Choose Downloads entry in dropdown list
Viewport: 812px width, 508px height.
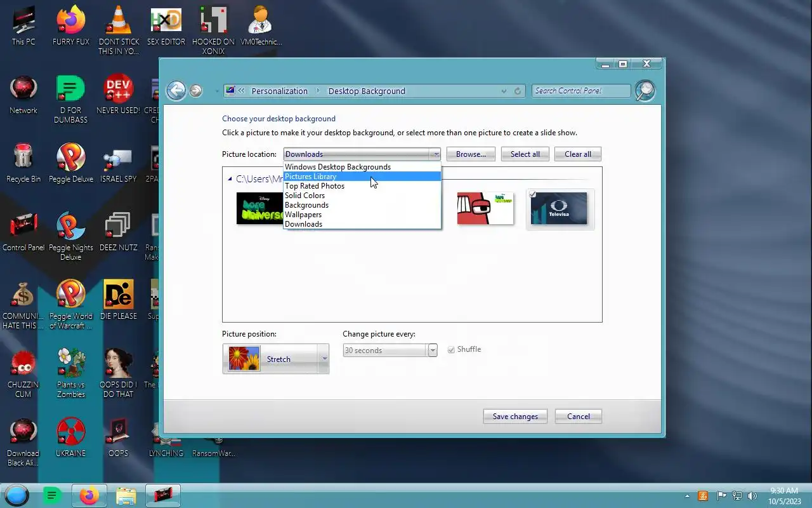coord(362,224)
